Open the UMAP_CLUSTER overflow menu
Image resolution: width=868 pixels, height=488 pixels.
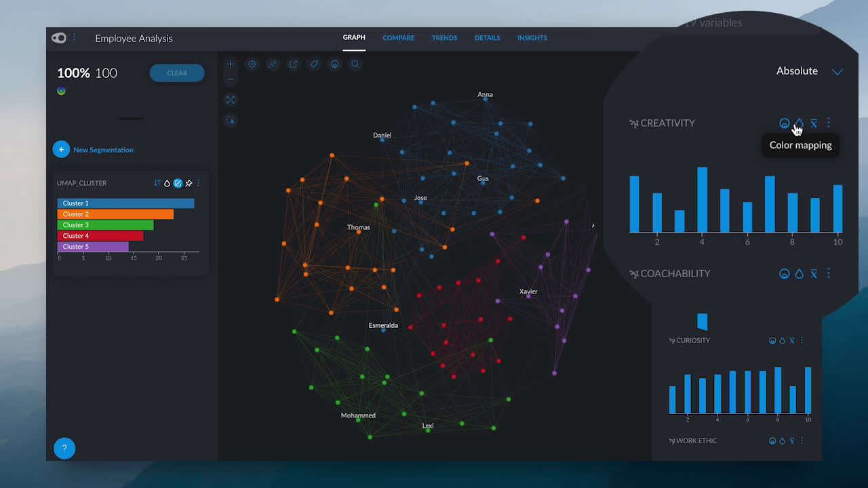point(199,183)
